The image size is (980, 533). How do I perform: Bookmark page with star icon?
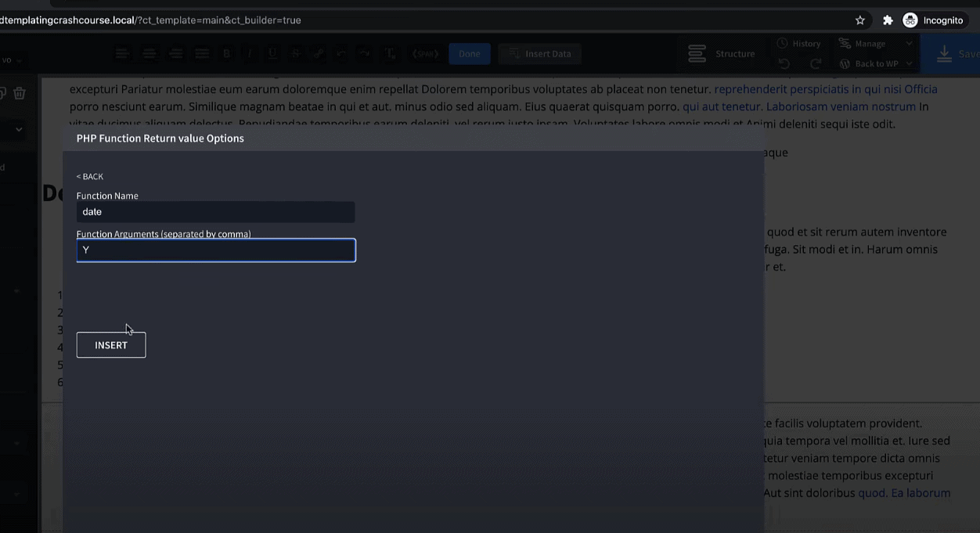coord(860,20)
